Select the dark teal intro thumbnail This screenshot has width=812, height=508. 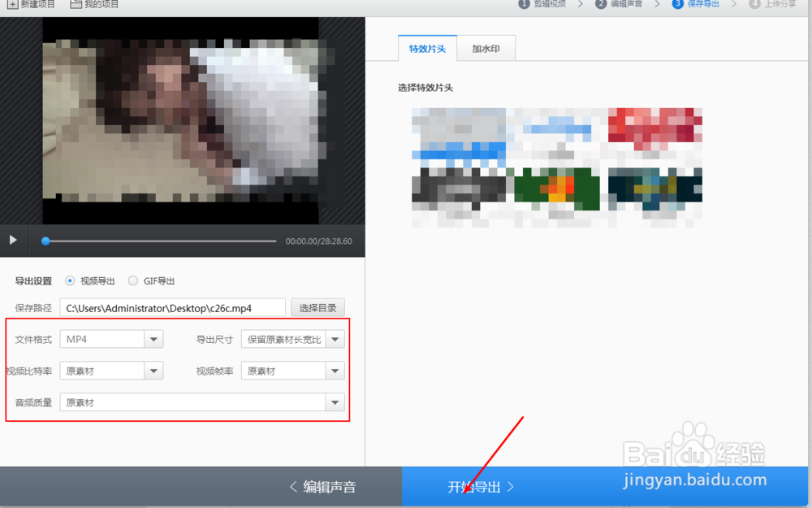pyautogui.click(x=654, y=189)
